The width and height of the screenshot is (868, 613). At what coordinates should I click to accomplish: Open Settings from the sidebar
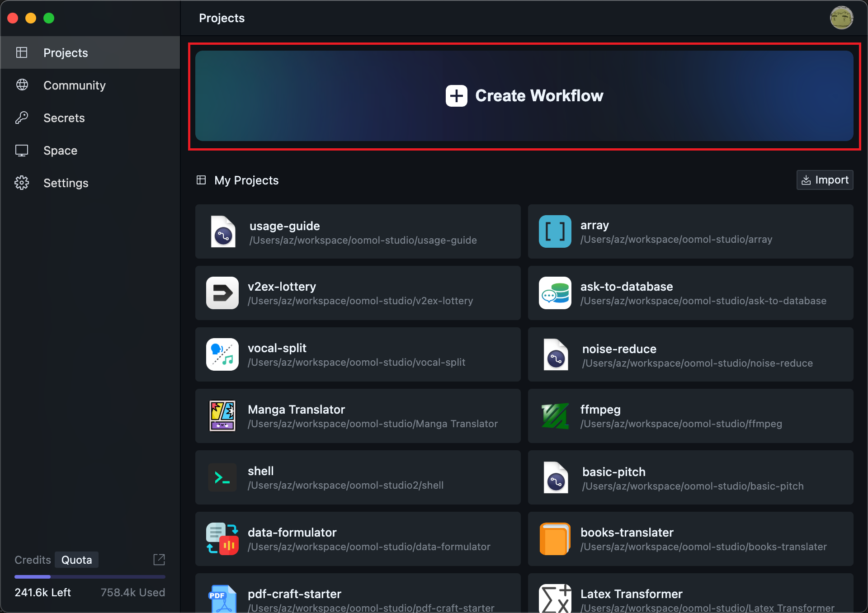pos(66,183)
